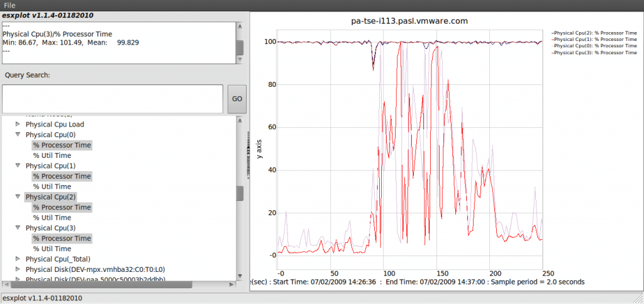Click legend entry Physical Cpu(0): % Processor Time
644x304 pixels.
[594, 45]
